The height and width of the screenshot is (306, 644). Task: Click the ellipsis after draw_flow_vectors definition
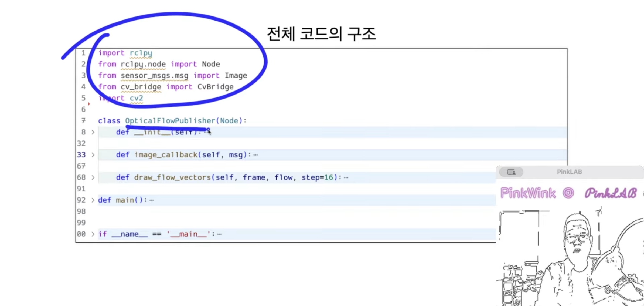tap(346, 177)
